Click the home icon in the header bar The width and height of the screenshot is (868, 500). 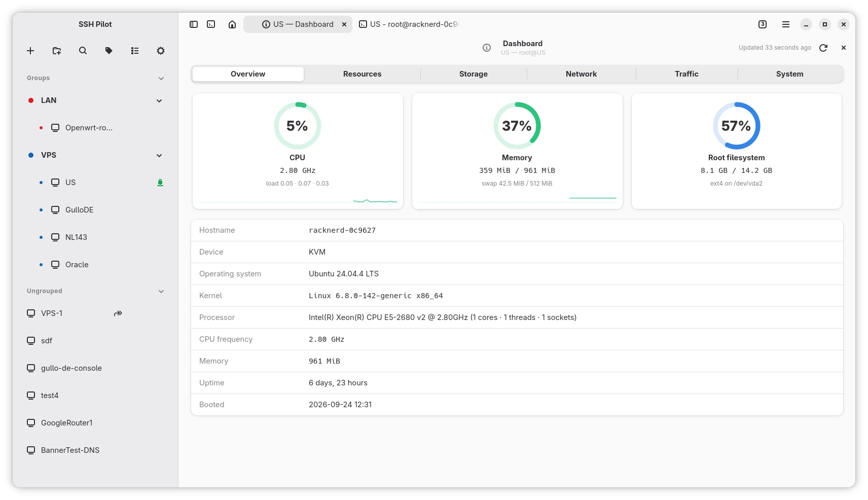click(232, 24)
